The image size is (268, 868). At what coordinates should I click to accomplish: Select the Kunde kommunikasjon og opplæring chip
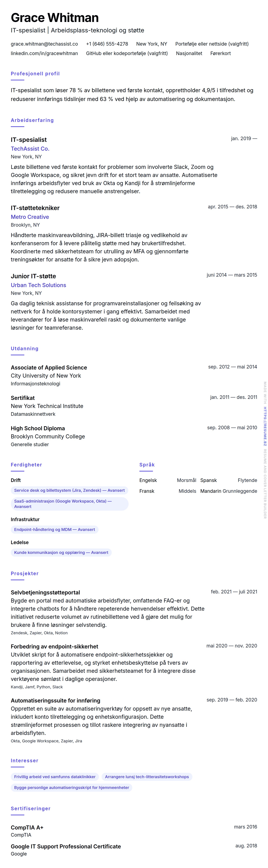(61, 552)
